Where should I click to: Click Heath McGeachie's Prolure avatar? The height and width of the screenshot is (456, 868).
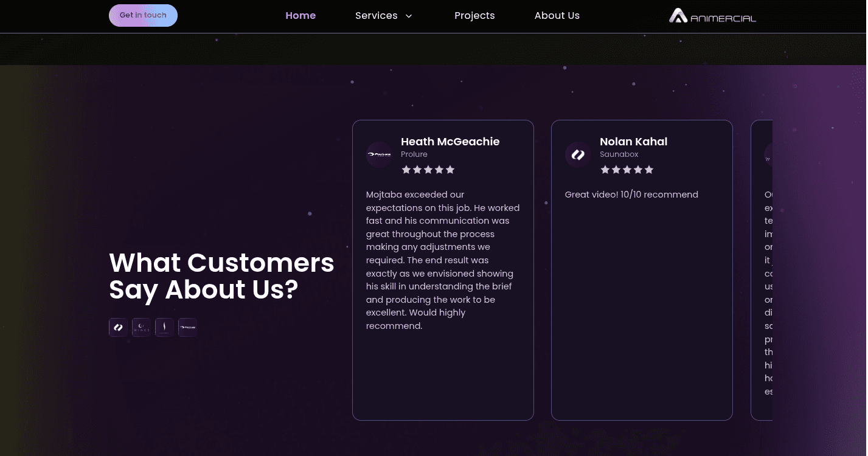(x=379, y=155)
